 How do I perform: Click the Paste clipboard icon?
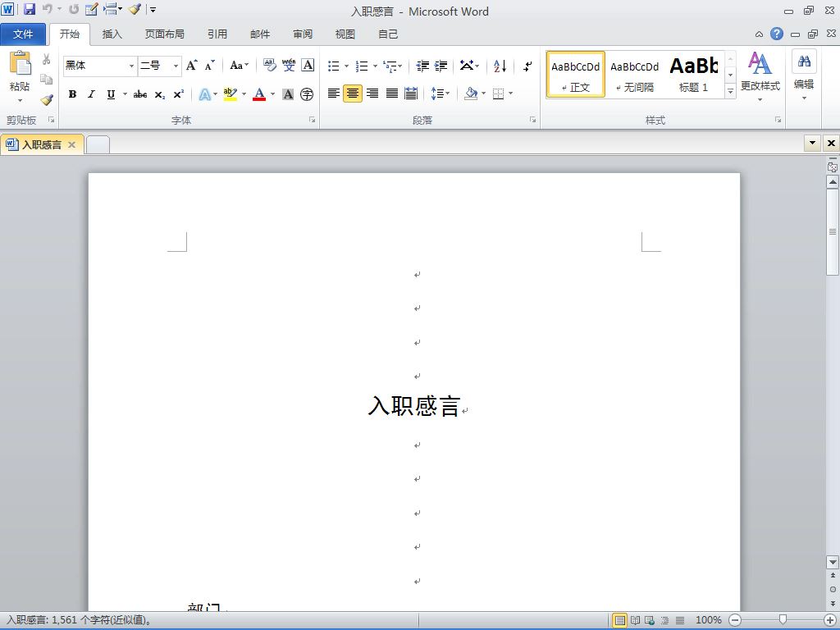coord(20,63)
